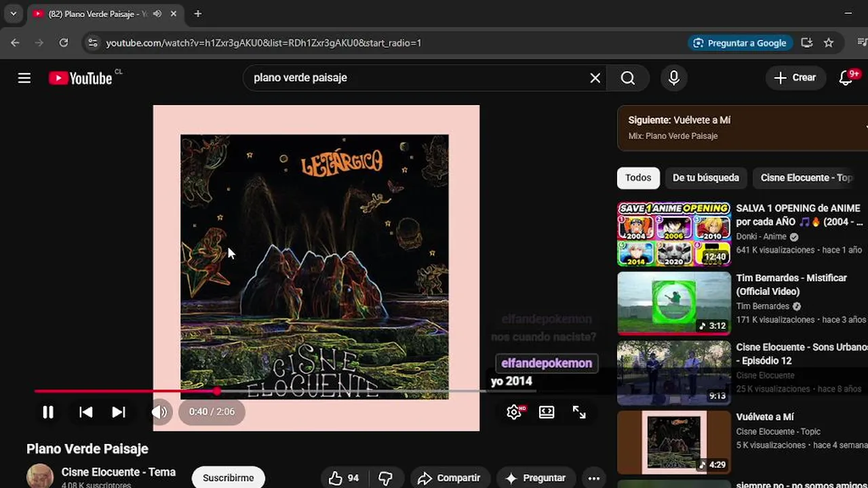Switch to theater mode

tap(547, 412)
